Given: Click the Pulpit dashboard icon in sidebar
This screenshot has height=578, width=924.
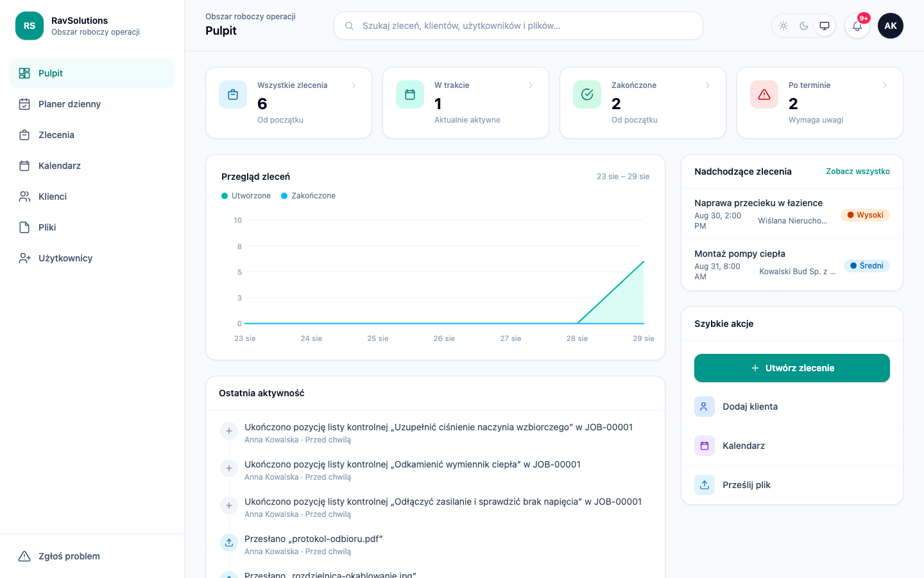Looking at the screenshot, I should click(x=24, y=73).
